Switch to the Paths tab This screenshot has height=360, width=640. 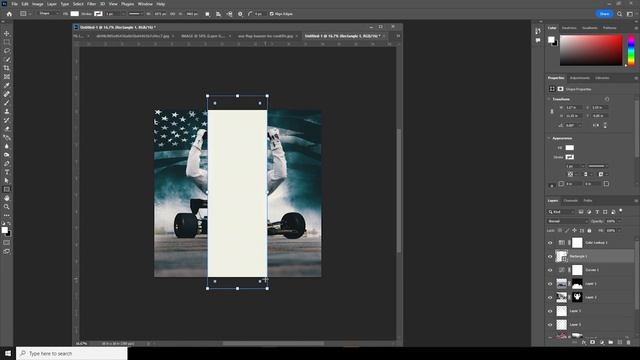(588, 201)
